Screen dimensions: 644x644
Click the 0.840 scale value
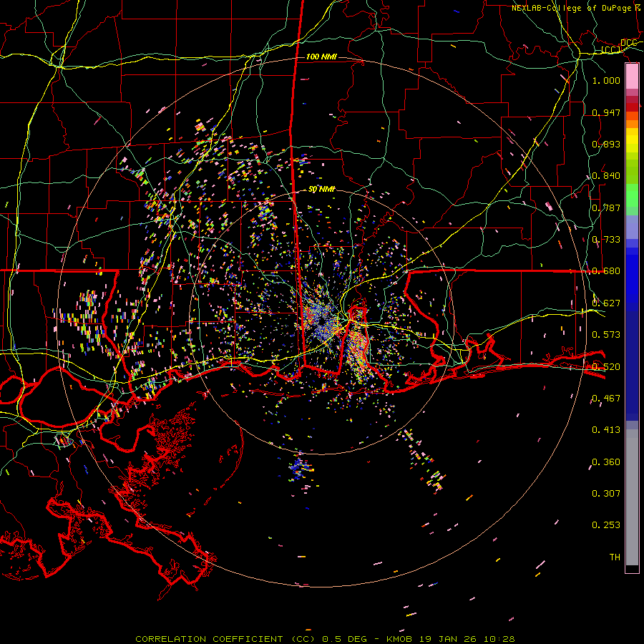point(606,176)
